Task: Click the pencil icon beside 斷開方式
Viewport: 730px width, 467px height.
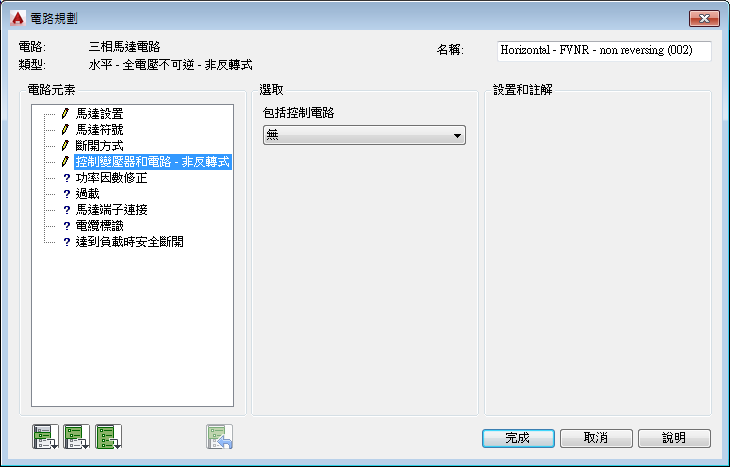Action: click(x=66, y=146)
